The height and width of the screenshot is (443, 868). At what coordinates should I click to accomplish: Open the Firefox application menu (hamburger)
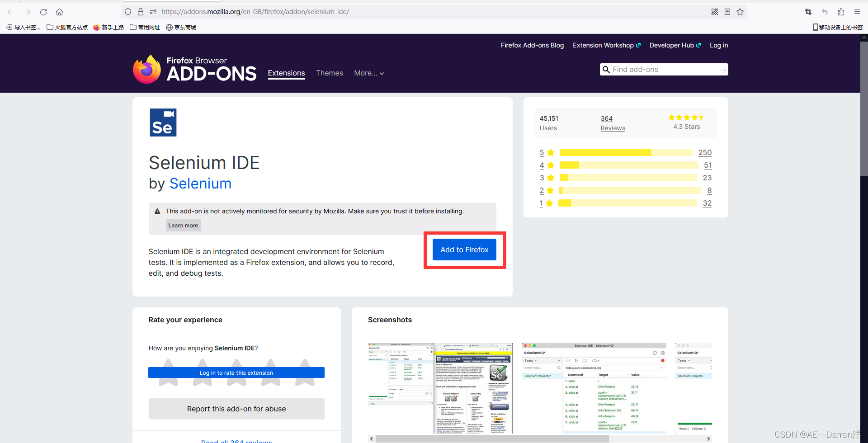pyautogui.click(x=857, y=12)
